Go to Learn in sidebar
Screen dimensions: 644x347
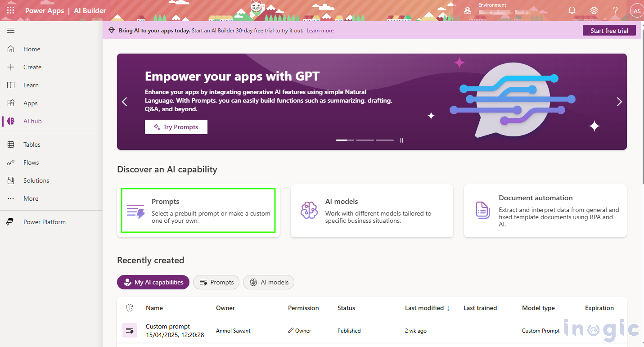[51, 85]
